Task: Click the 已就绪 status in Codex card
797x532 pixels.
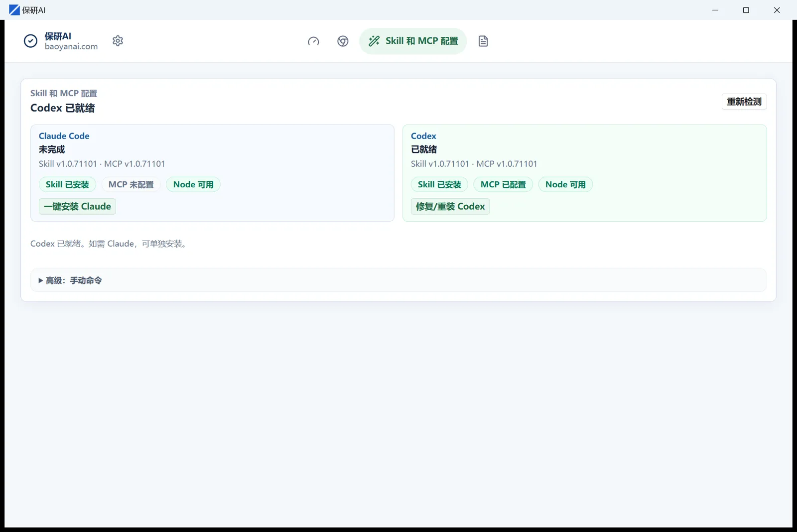Action: [x=424, y=149]
